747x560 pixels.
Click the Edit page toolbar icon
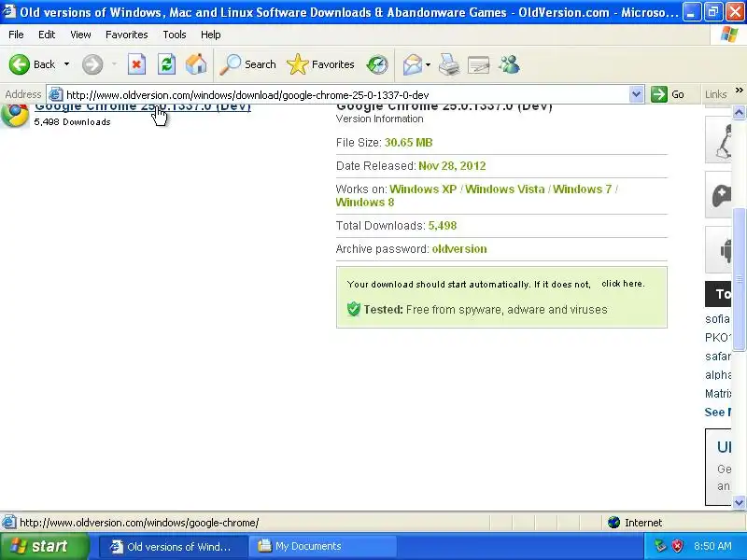coord(479,64)
